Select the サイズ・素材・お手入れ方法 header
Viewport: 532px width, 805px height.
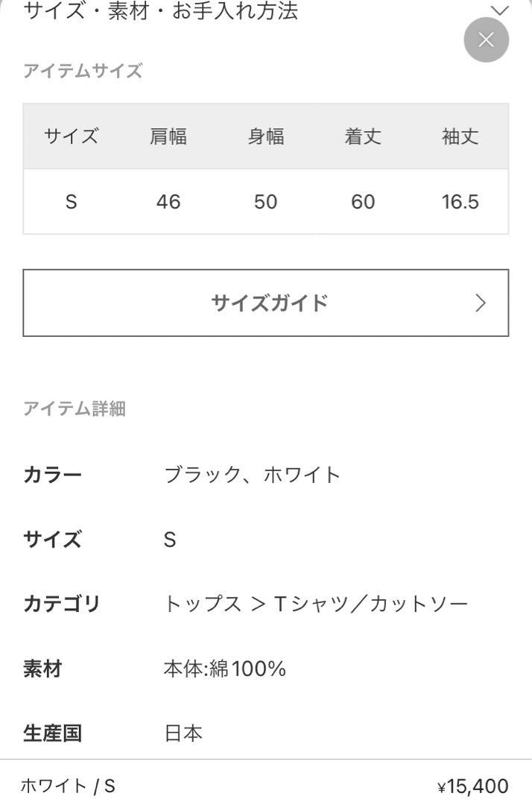tap(161, 10)
